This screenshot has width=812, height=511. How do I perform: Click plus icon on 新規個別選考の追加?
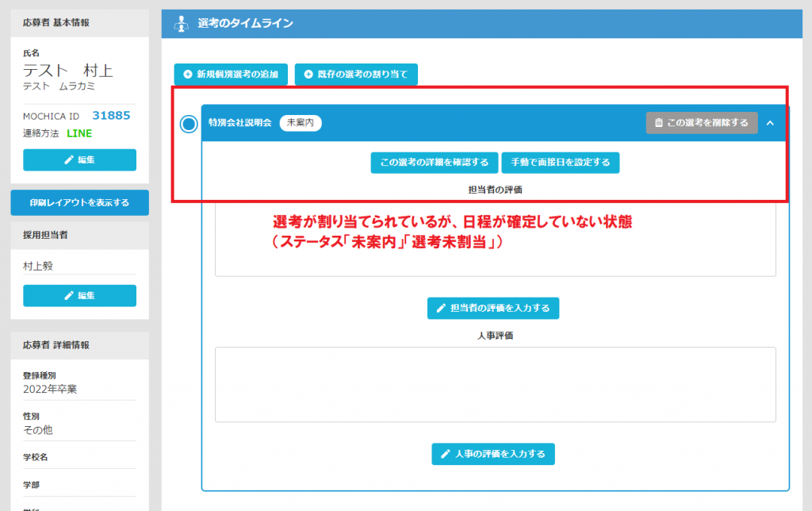point(188,75)
